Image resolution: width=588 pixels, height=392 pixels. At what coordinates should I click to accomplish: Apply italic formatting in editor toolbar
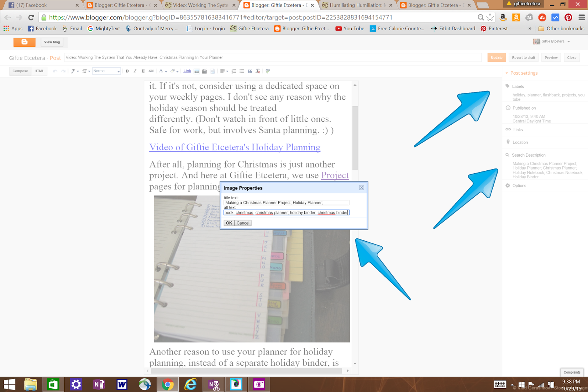[x=135, y=71]
